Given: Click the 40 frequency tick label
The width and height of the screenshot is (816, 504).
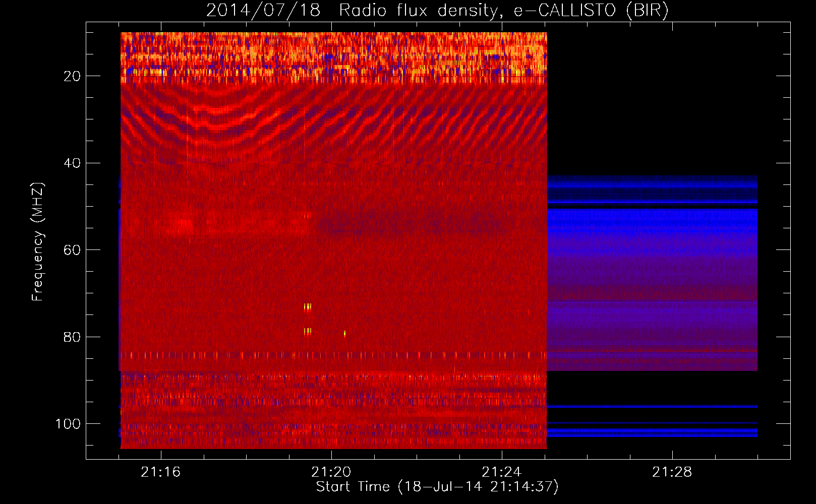Looking at the screenshot, I should [x=72, y=163].
